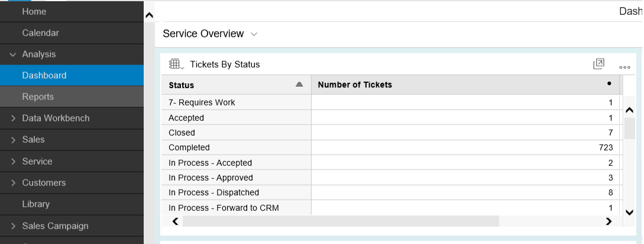Click the table scroll-down arrow
Viewport: 644px width, 244px height.
pos(629,213)
